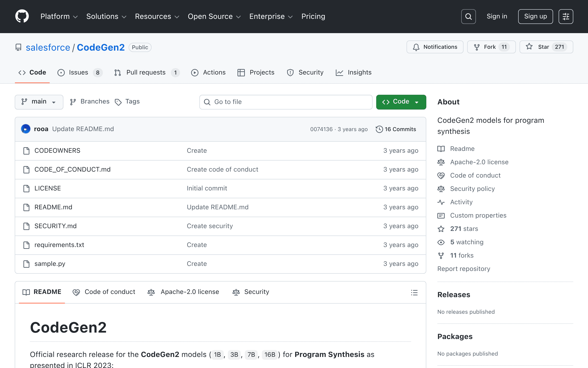Expand the Solutions menu
Viewport: 588px width, 368px height.
106,17
